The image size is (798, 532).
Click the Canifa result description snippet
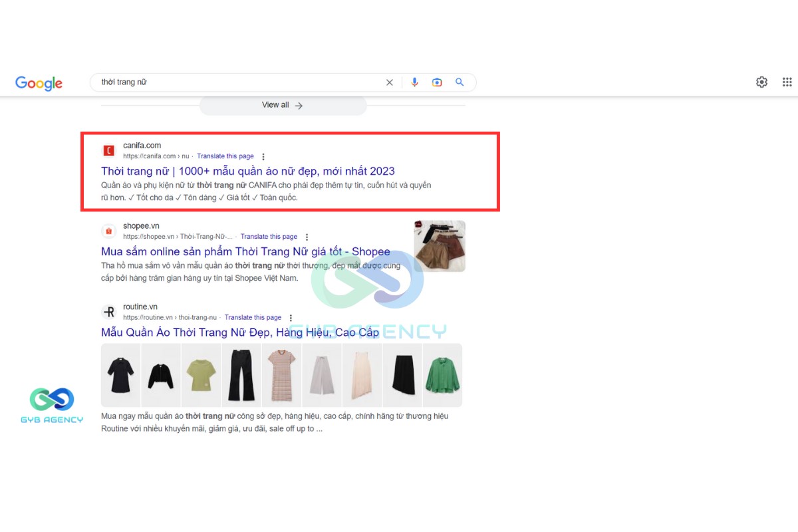coord(266,192)
